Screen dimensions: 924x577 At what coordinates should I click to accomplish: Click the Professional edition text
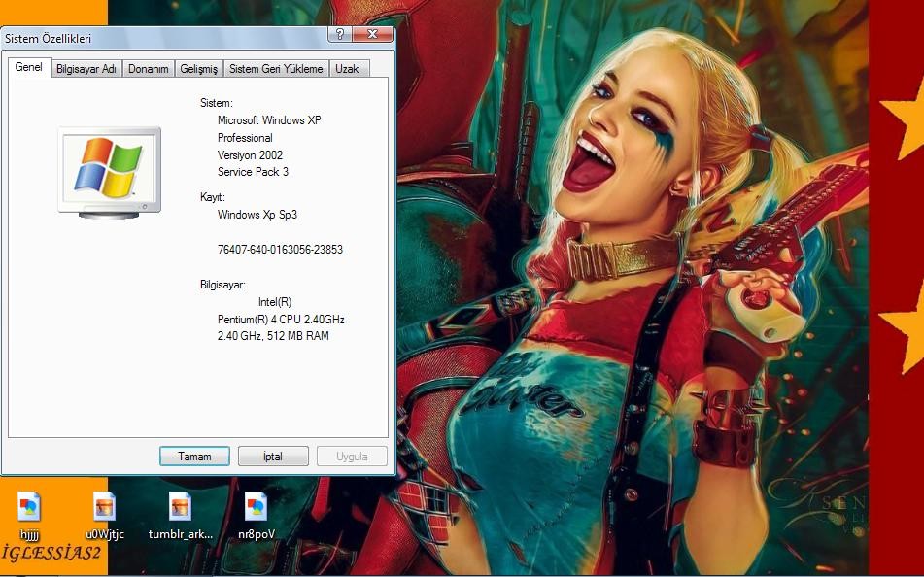(245, 138)
